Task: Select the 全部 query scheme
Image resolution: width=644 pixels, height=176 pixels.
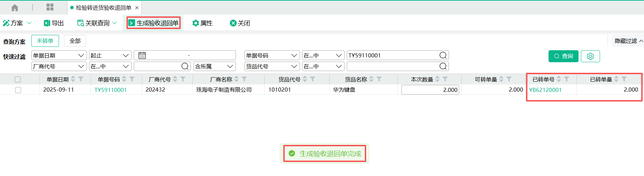Action: tap(75, 41)
